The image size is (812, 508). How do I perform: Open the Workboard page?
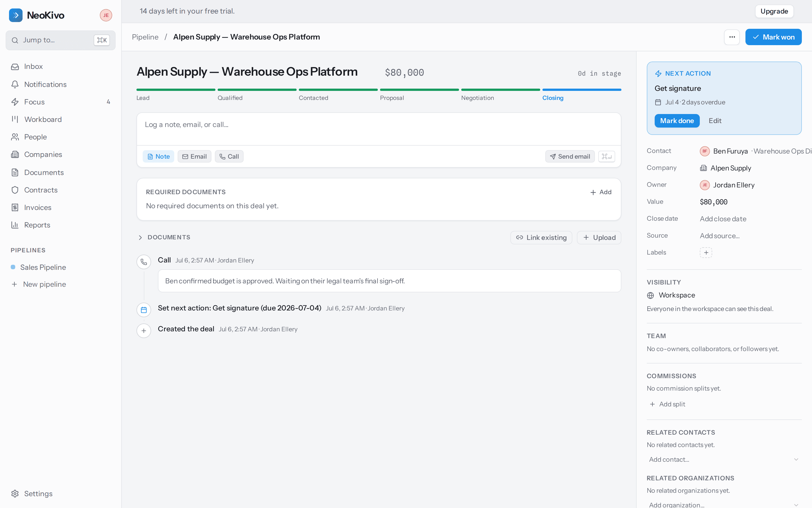[60, 119]
